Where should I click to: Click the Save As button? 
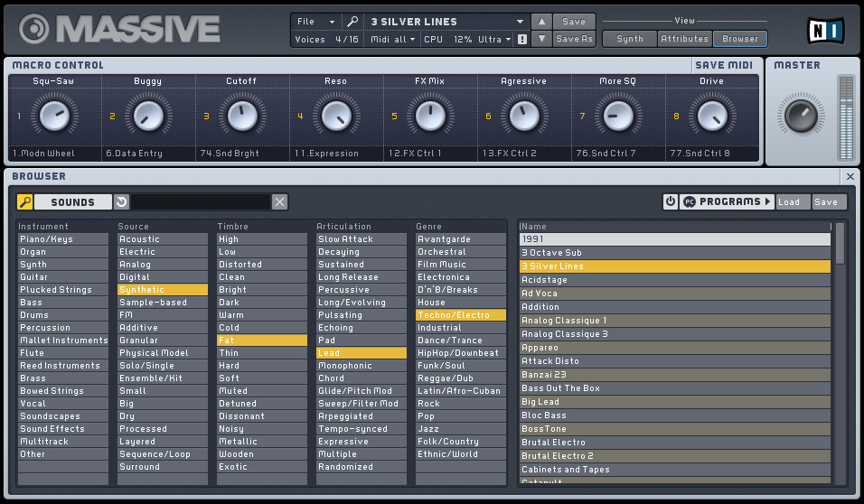[574, 39]
